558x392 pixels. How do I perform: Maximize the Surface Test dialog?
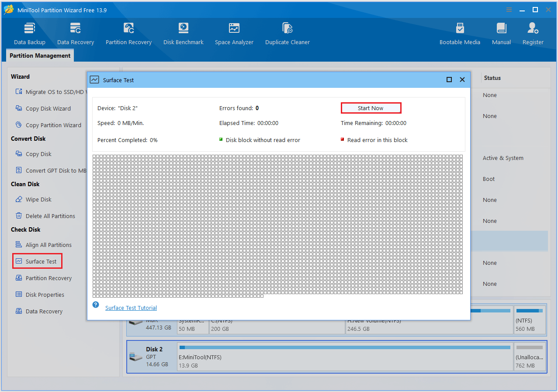coord(449,80)
